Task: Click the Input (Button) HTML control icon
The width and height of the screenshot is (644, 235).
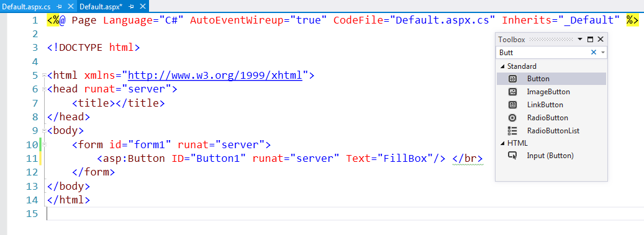Action: 512,156
